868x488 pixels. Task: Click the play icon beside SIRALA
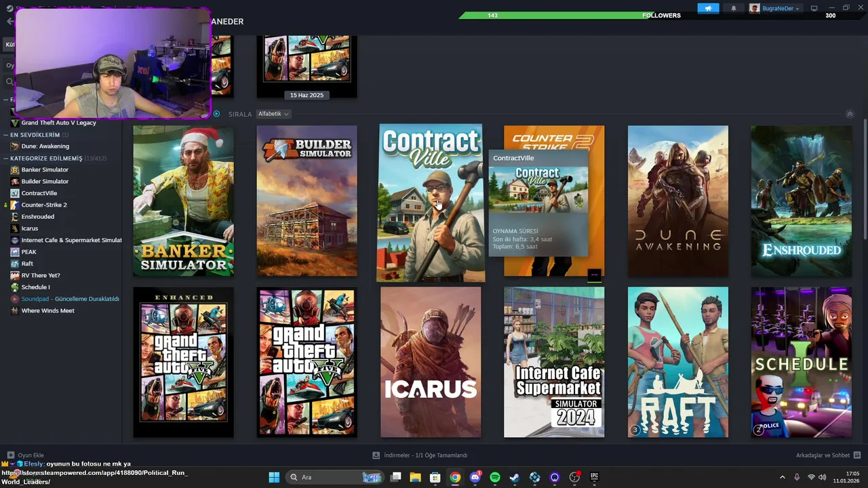point(217,114)
